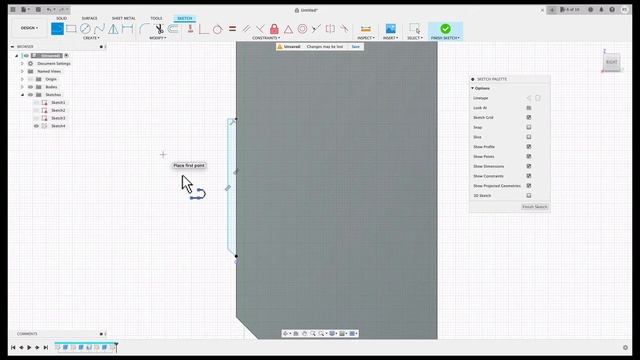This screenshot has height=360, width=640.
Task: Apply the Tangent constraint
Action: pos(218,29)
